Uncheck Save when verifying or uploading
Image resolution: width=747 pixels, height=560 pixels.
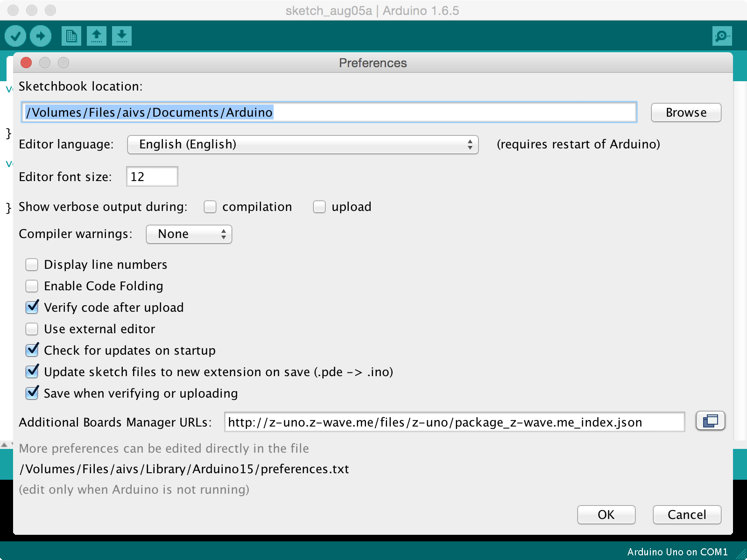(x=32, y=393)
